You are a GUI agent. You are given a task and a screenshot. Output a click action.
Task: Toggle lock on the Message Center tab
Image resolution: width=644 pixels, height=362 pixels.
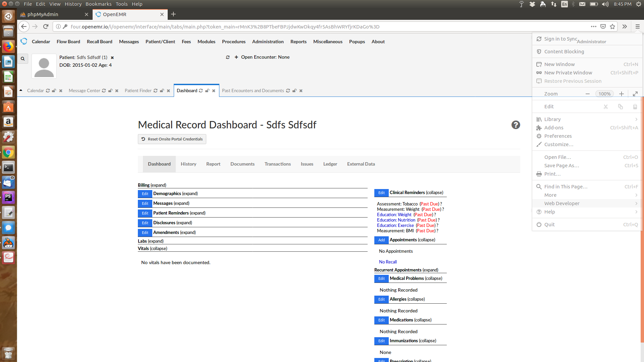click(110, 91)
